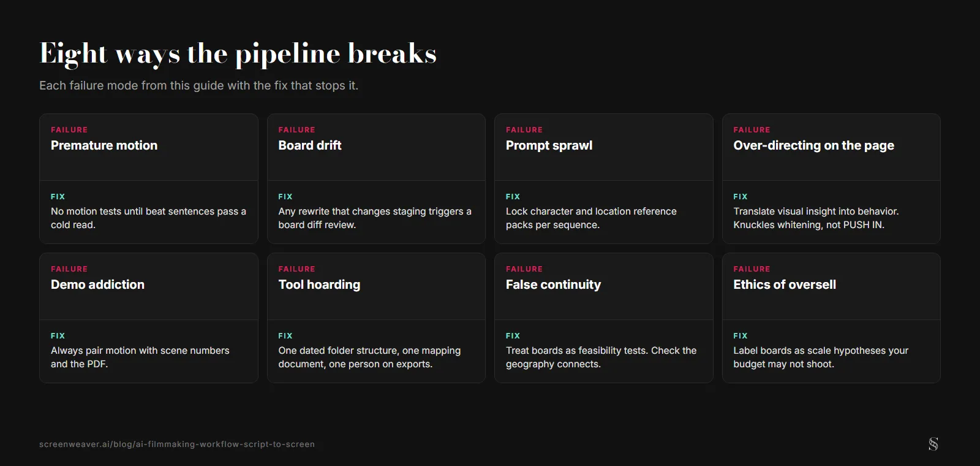Select the dated folder structure fix text

click(369, 357)
